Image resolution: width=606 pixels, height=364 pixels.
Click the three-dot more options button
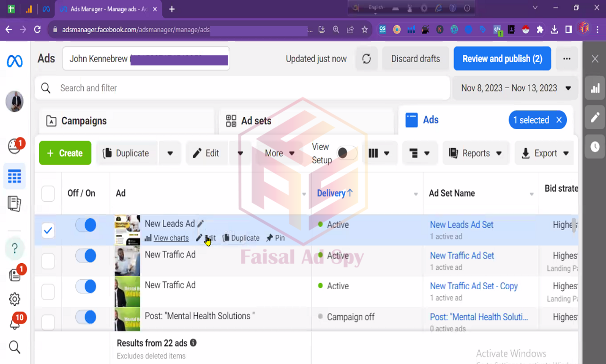[567, 59]
